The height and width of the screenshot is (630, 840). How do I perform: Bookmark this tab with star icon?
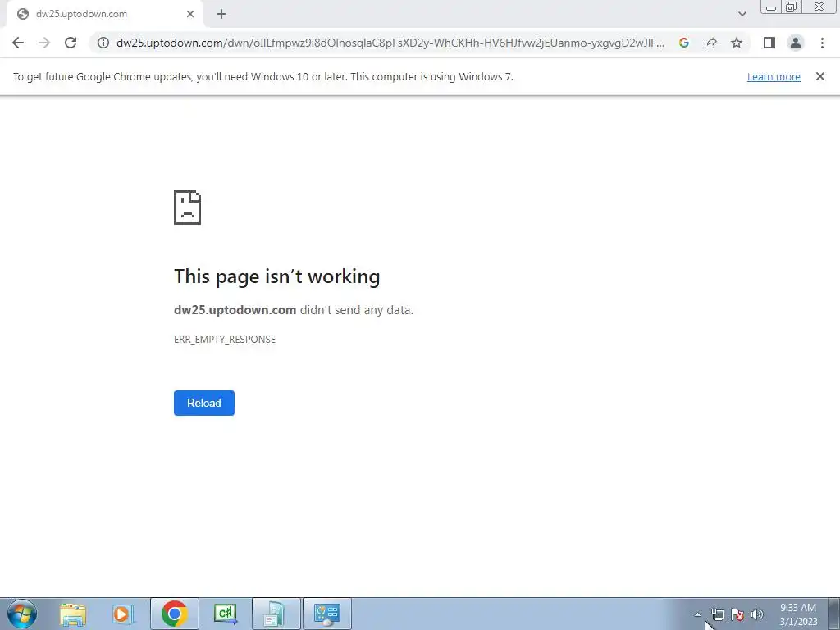(x=737, y=43)
